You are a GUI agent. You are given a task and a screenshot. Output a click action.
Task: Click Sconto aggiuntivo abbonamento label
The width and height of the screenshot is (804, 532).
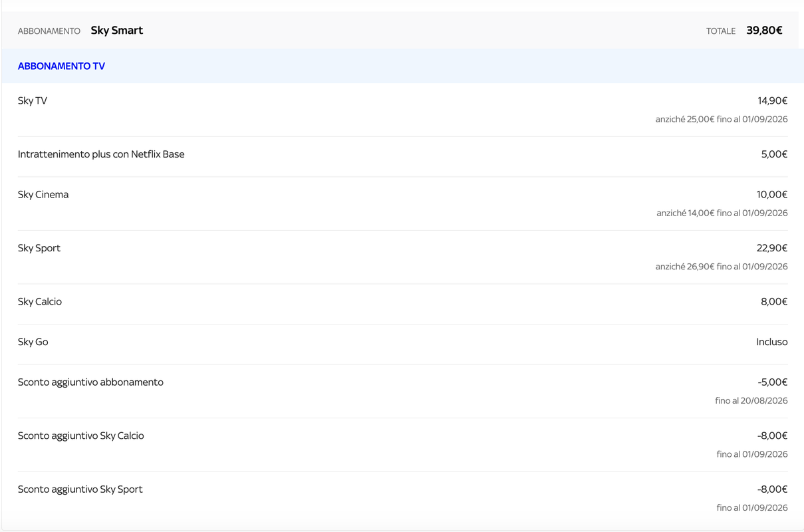coord(90,382)
